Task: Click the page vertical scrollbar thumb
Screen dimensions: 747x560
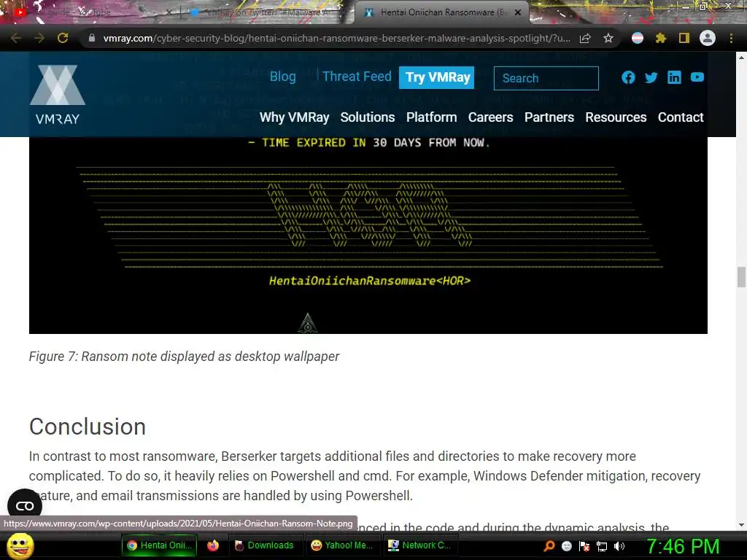Action: [741, 277]
